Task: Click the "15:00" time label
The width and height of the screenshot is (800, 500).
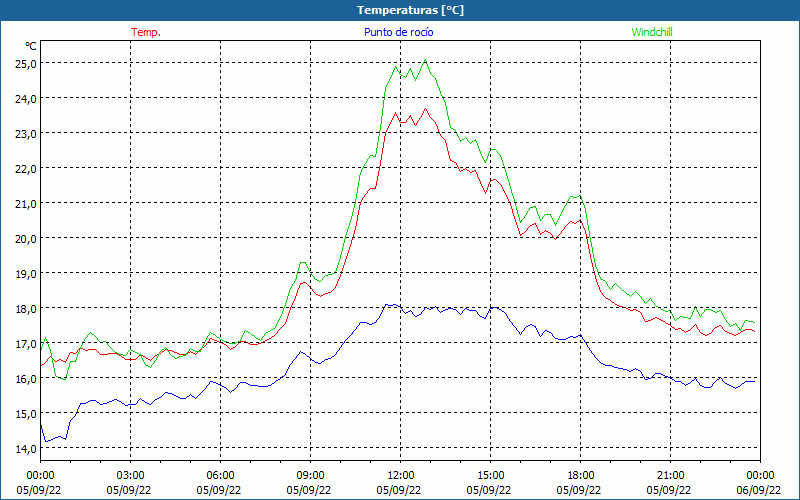Action: 490,476
